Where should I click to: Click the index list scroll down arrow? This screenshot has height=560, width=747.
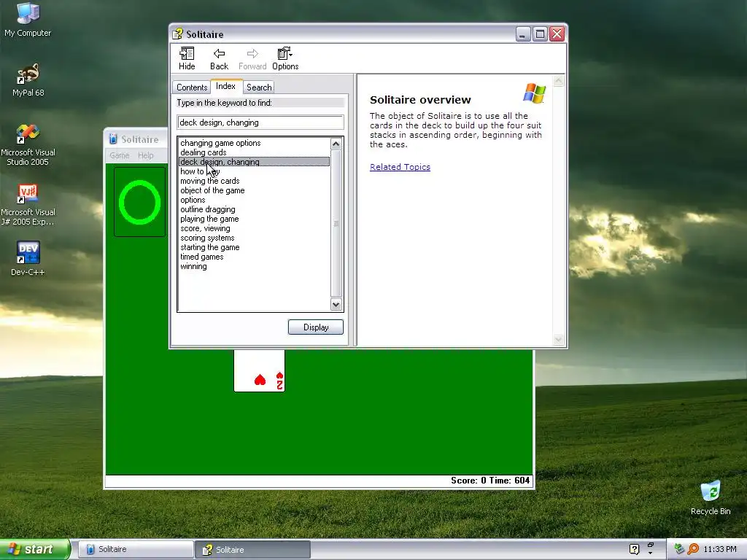(336, 305)
